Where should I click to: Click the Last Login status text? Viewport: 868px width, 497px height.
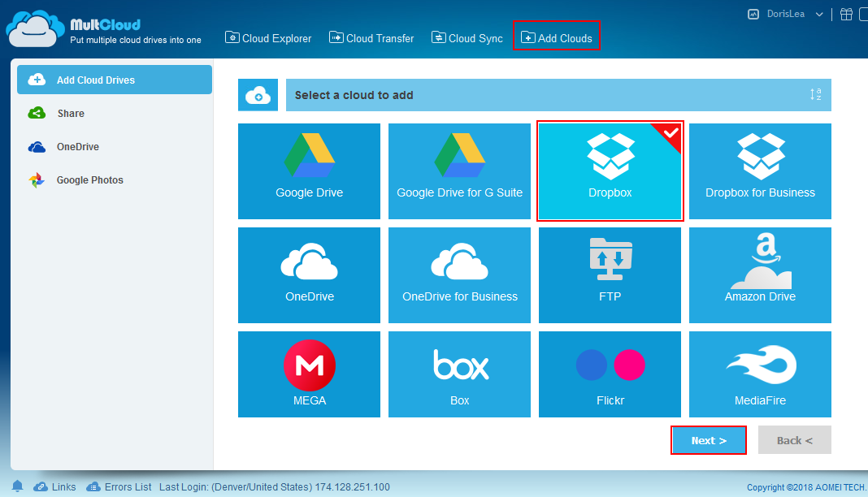(x=275, y=486)
